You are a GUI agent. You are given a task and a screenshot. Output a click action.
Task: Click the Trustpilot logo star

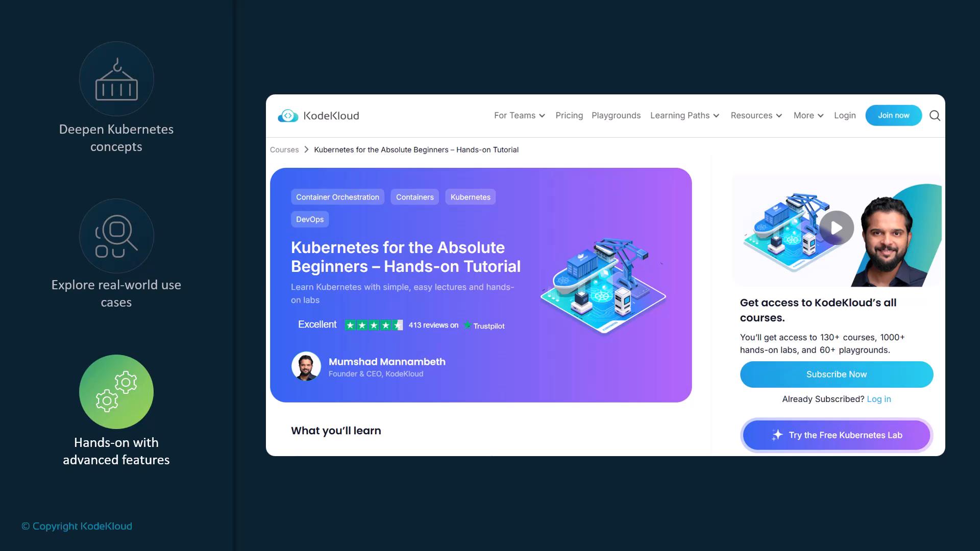click(467, 325)
